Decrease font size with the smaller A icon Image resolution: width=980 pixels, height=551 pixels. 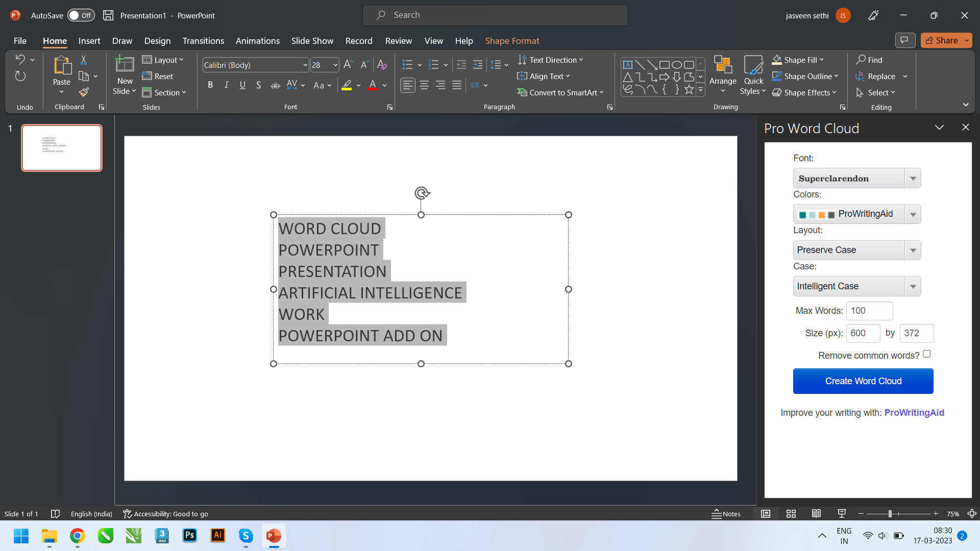point(364,65)
